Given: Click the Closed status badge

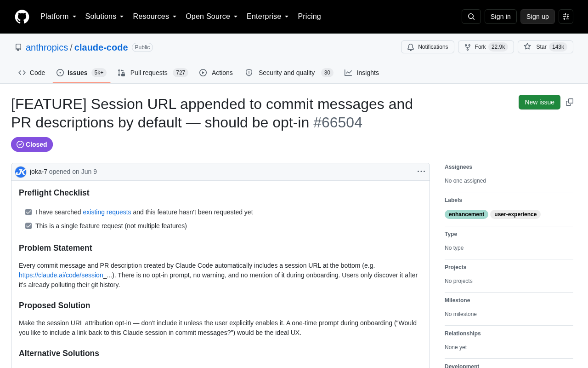Looking at the screenshot, I should tap(32, 144).
